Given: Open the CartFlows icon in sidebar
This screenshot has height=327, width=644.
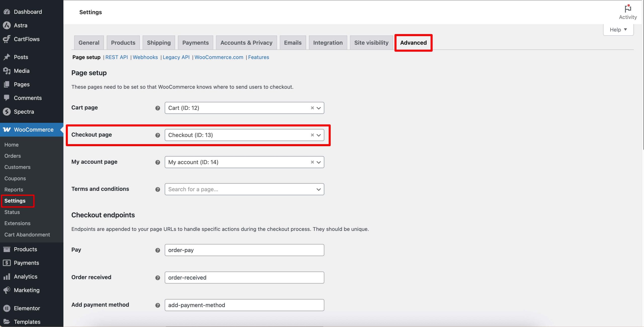Looking at the screenshot, I should [7, 39].
